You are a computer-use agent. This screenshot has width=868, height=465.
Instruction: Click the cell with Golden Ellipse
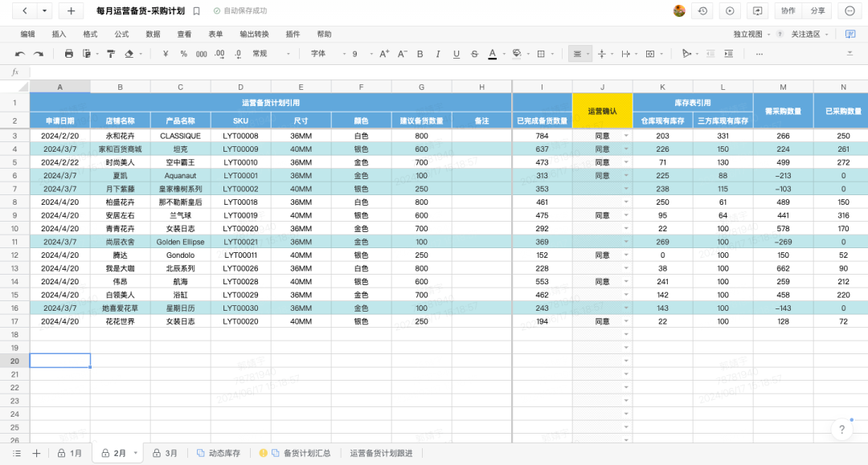[x=181, y=242]
